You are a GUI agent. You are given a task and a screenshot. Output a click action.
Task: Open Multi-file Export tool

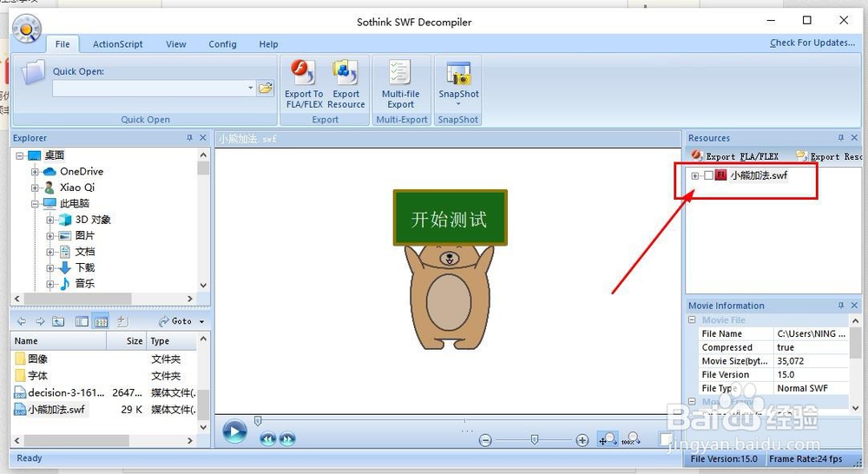click(x=400, y=84)
